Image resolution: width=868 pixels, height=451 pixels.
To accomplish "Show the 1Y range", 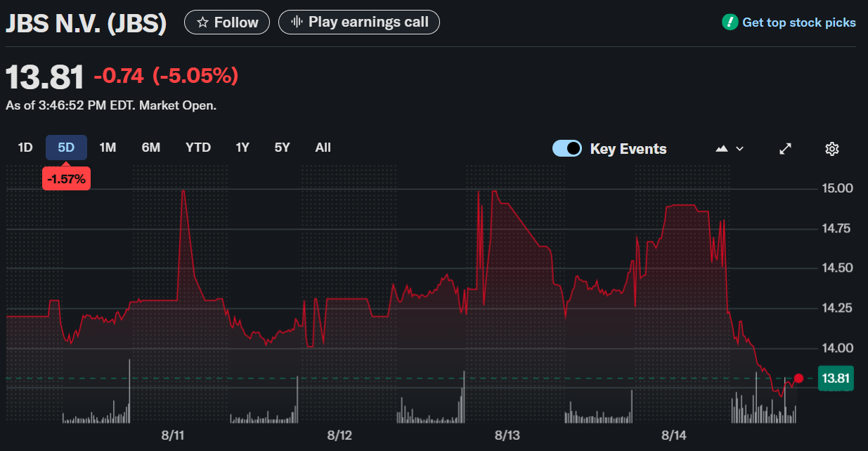I will (x=242, y=148).
